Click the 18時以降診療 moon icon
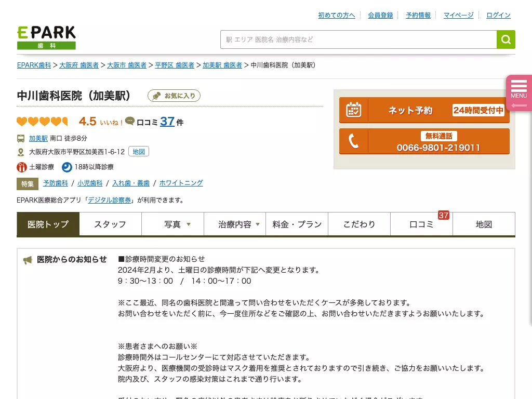Image resolution: width=532 pixels, height=399 pixels. 67,167
